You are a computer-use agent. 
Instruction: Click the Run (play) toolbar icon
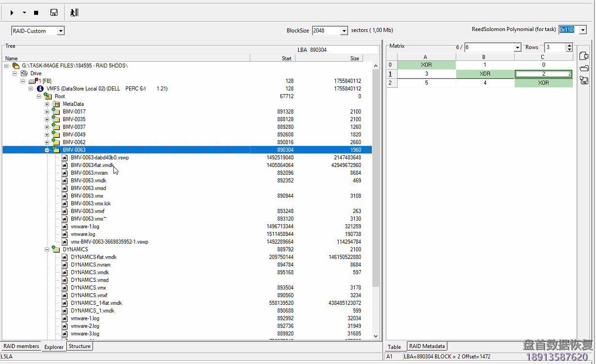coord(11,12)
